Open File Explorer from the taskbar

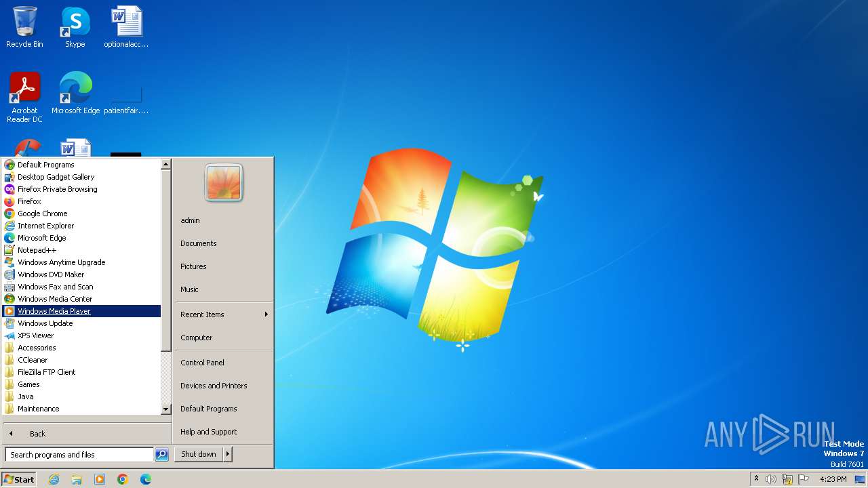pos(77,479)
